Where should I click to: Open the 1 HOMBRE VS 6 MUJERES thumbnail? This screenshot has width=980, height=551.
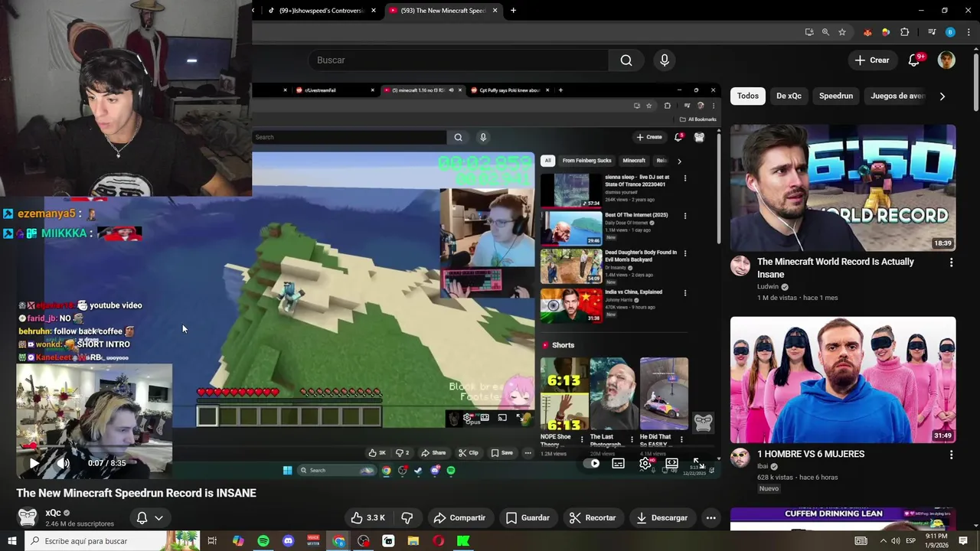tap(843, 380)
